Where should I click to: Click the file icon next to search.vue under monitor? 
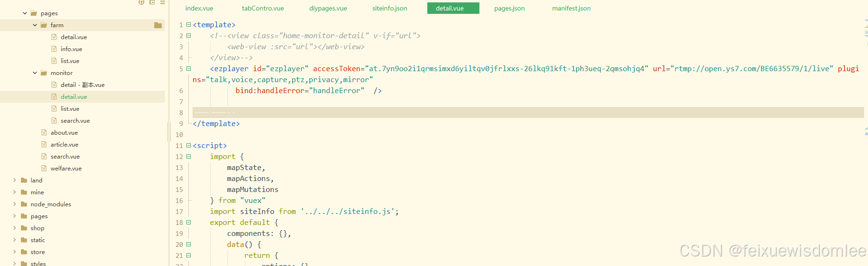coord(54,121)
